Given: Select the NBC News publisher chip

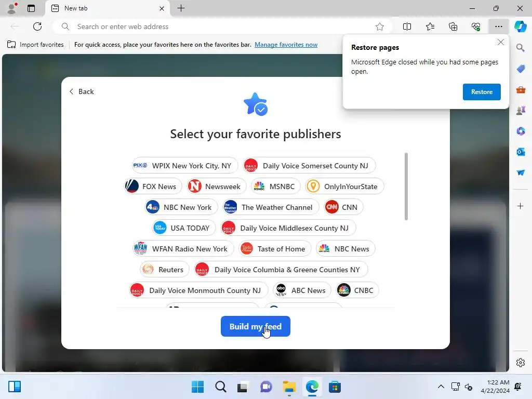Looking at the screenshot, I should (x=345, y=248).
